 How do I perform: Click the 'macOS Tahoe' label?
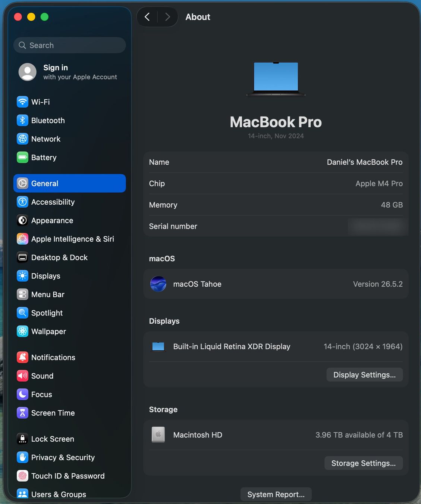click(197, 284)
